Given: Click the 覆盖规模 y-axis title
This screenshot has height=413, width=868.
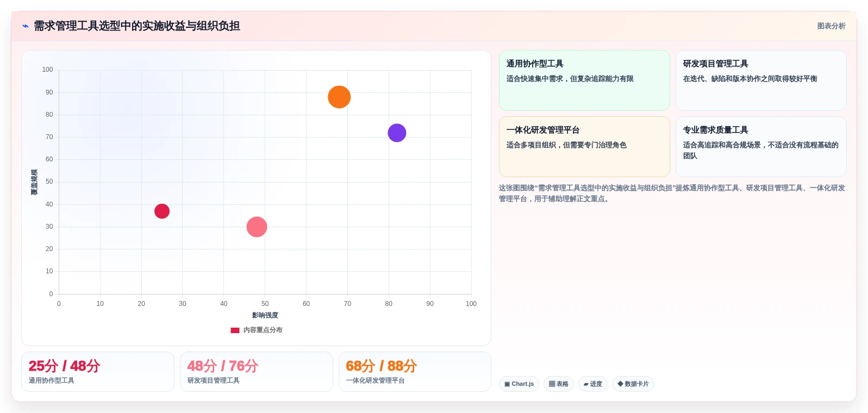Looking at the screenshot, I should pos(34,182).
